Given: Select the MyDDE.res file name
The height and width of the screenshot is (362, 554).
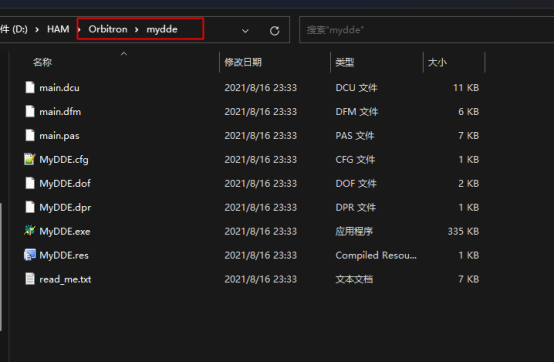Looking at the screenshot, I should (x=64, y=255).
